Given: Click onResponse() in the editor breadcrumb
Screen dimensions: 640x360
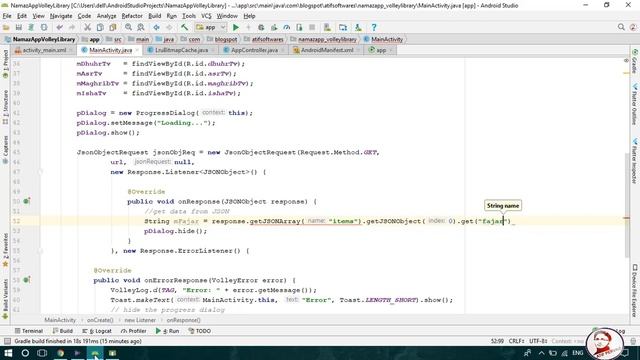Looking at the screenshot, I should (x=183, y=320).
